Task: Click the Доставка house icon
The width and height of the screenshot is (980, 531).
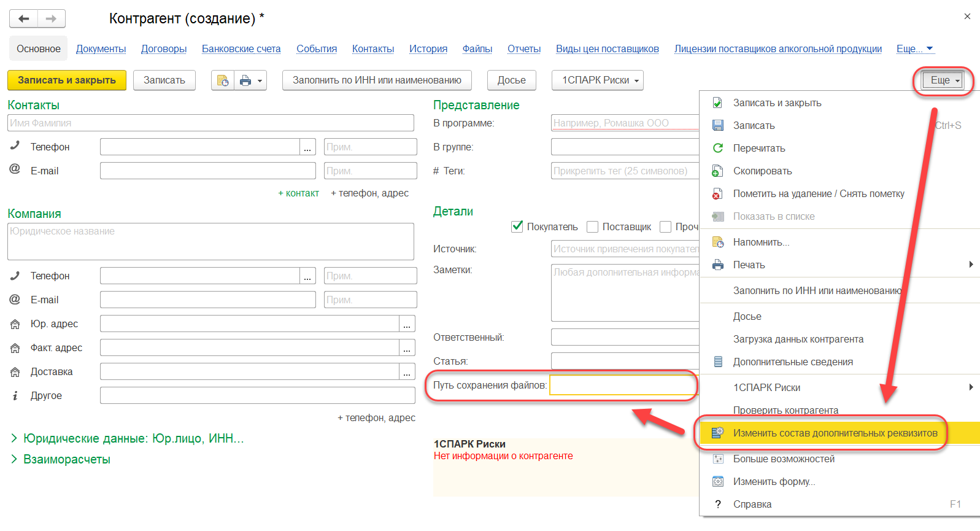Action: click(15, 371)
